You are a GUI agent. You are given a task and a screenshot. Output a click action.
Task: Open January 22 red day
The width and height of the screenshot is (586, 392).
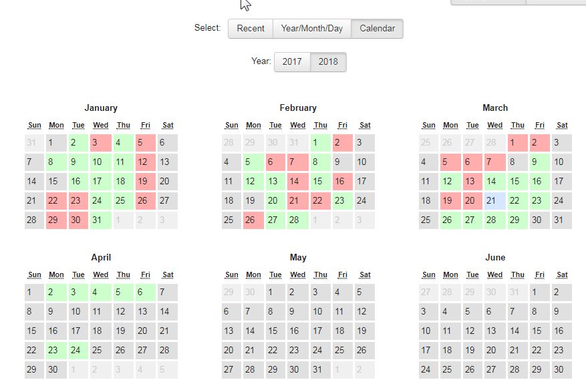pos(56,201)
